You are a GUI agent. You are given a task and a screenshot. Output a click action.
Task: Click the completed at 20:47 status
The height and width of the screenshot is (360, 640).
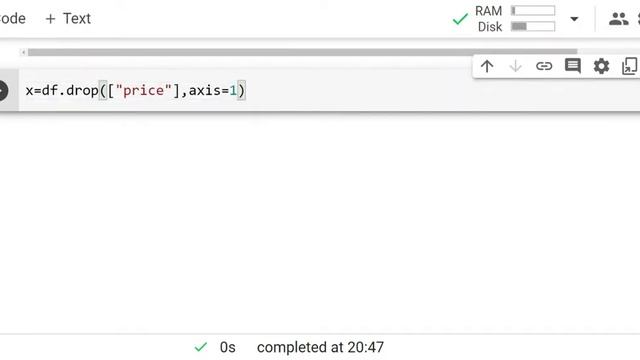point(320,347)
